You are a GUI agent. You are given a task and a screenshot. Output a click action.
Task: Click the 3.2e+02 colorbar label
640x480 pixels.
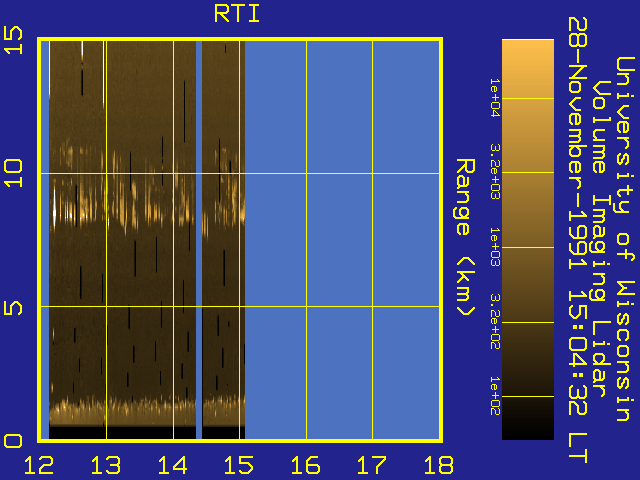click(x=495, y=322)
